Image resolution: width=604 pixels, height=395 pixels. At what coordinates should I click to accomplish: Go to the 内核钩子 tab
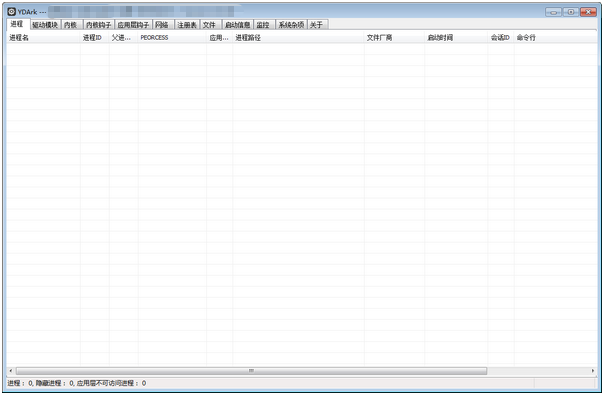(99, 25)
